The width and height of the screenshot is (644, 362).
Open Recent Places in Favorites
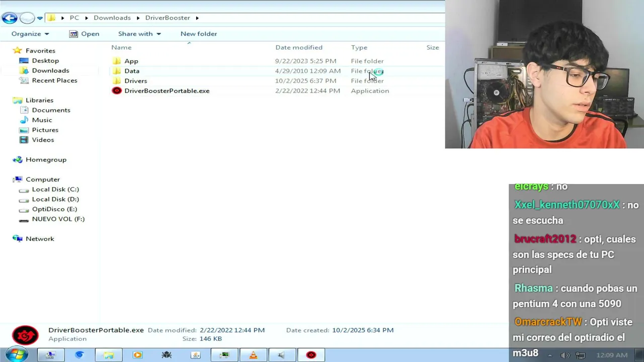[54, 80]
